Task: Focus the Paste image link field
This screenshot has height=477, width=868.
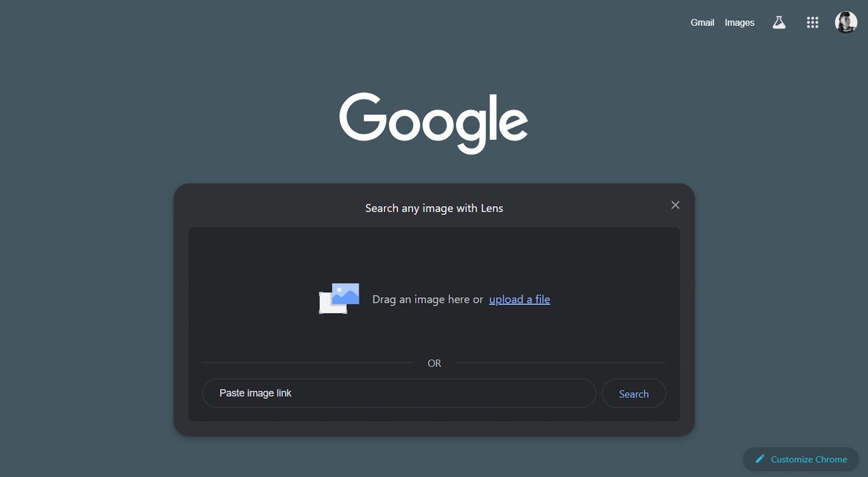Action: click(x=399, y=393)
